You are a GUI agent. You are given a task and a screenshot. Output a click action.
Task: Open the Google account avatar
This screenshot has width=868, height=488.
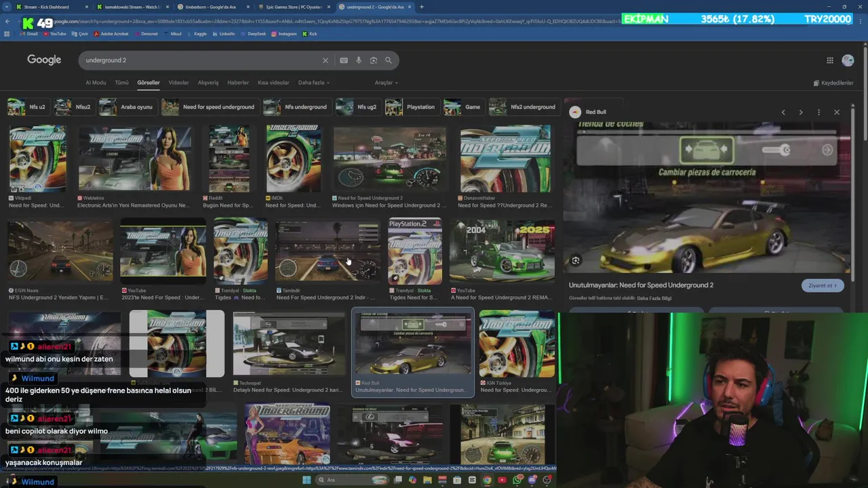coord(848,60)
